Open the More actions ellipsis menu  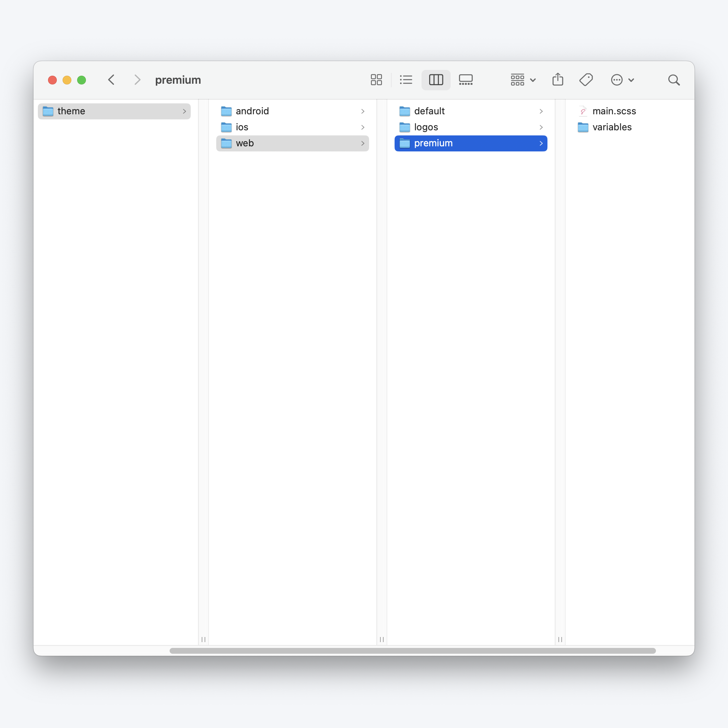pyautogui.click(x=622, y=80)
